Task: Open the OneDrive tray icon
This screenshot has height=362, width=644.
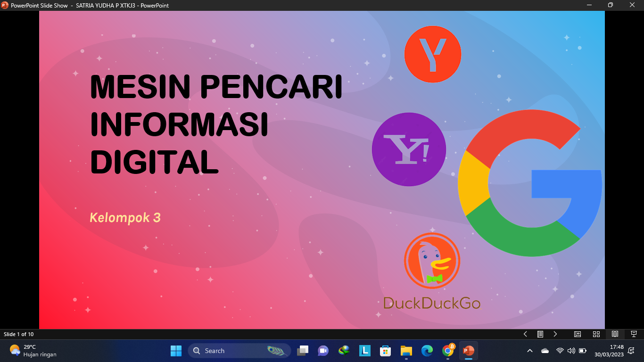Action: [x=545, y=351]
